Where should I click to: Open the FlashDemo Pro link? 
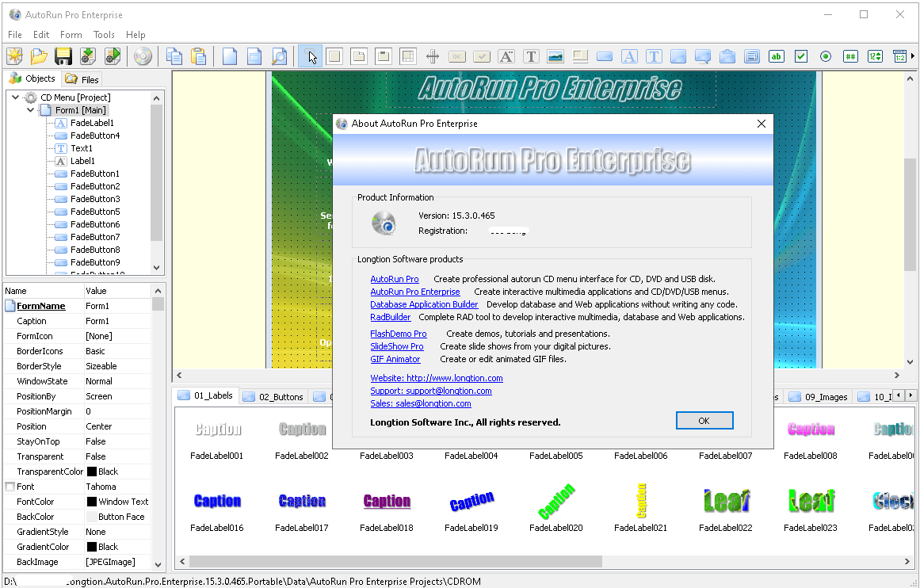point(399,334)
